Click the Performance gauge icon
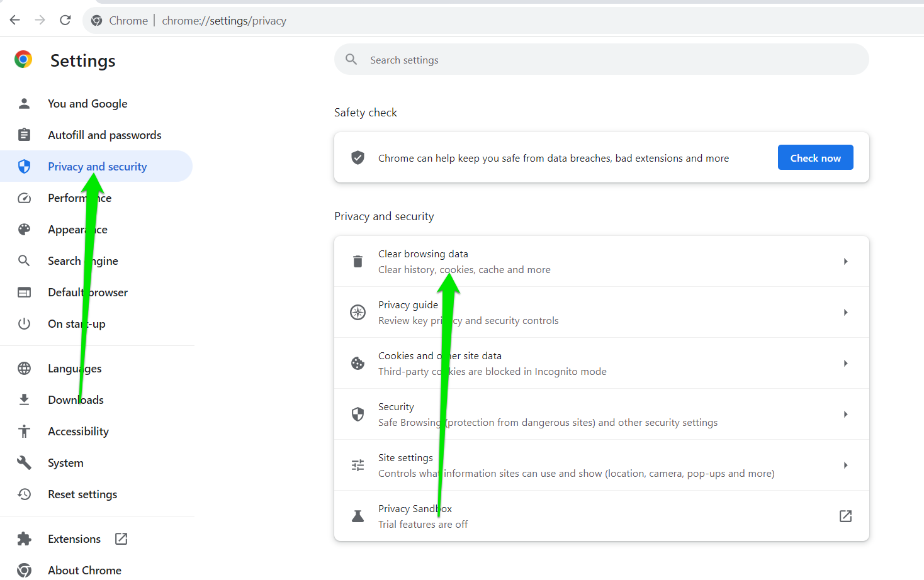This screenshot has width=924, height=580. [24, 198]
